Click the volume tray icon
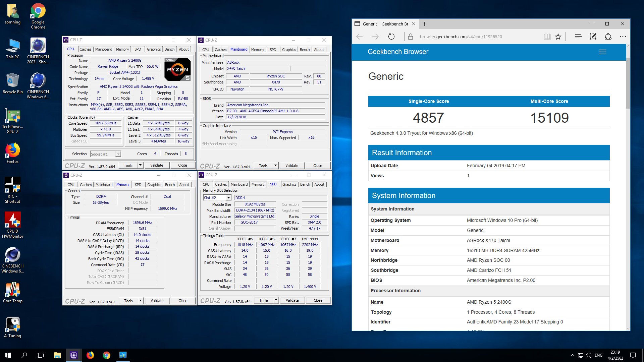This screenshot has width=644, height=362. [x=589, y=355]
